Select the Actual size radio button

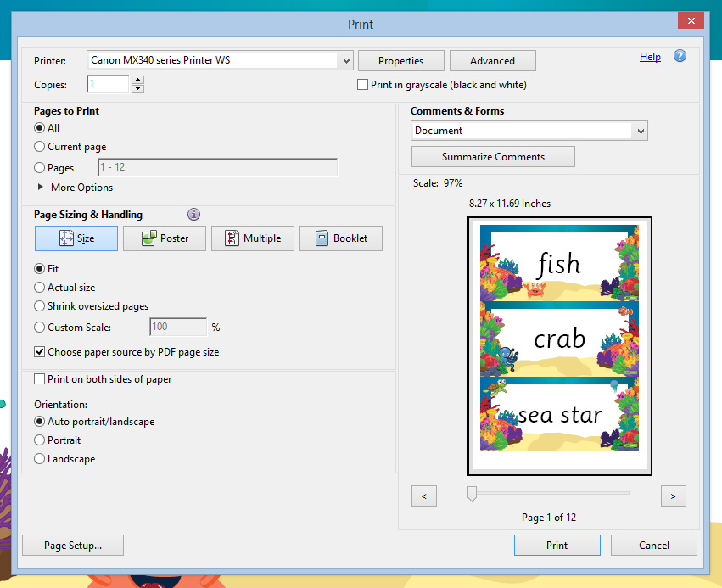40,288
